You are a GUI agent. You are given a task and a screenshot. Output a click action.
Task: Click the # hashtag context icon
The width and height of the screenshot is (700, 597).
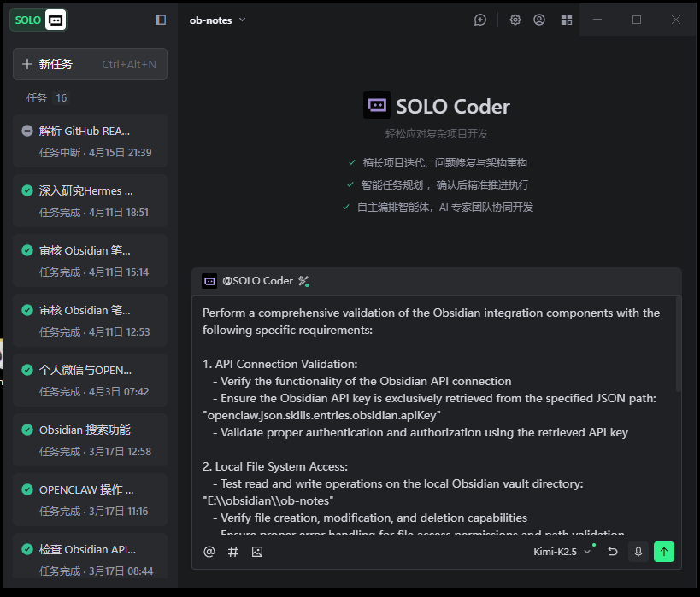click(x=233, y=552)
